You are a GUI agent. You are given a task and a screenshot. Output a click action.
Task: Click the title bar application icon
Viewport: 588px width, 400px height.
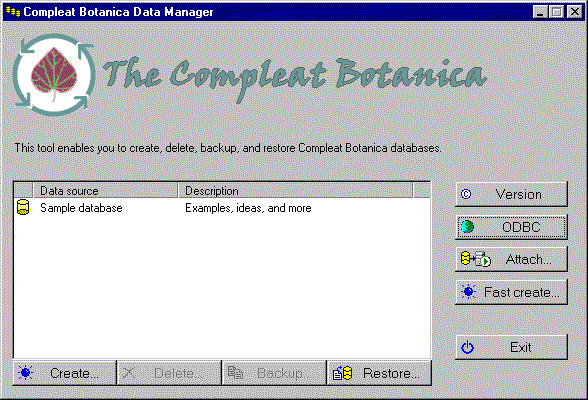click(x=13, y=12)
